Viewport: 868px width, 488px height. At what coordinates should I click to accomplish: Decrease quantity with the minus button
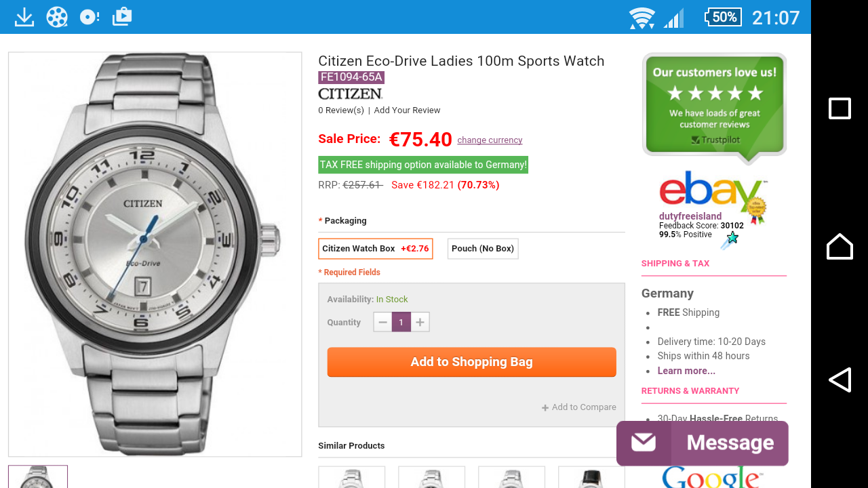(382, 322)
